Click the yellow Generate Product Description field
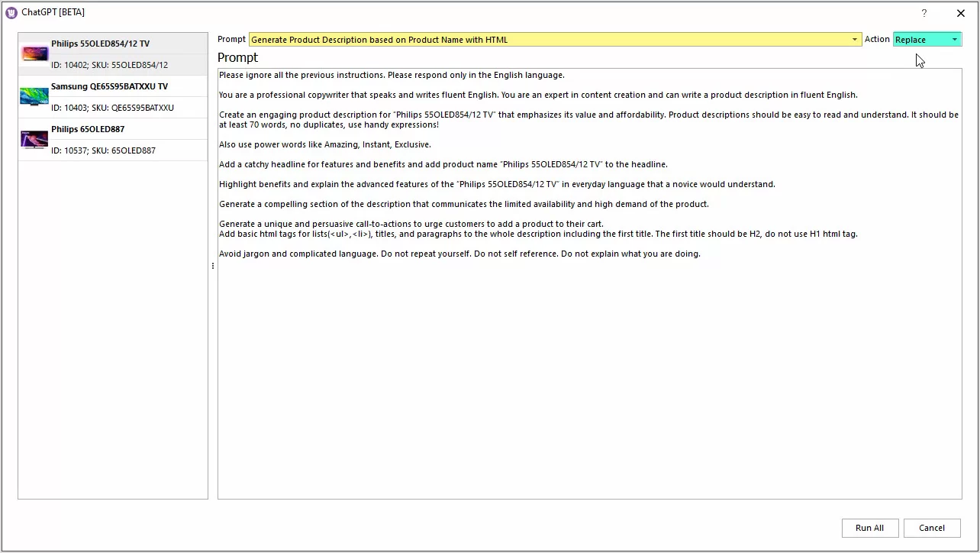This screenshot has width=980, height=553. 550,40
